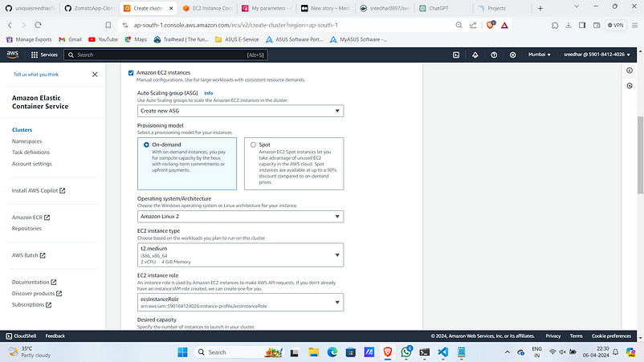Open the clock icon on right edge
The height and width of the screenshot is (362, 644).
click(x=630, y=86)
